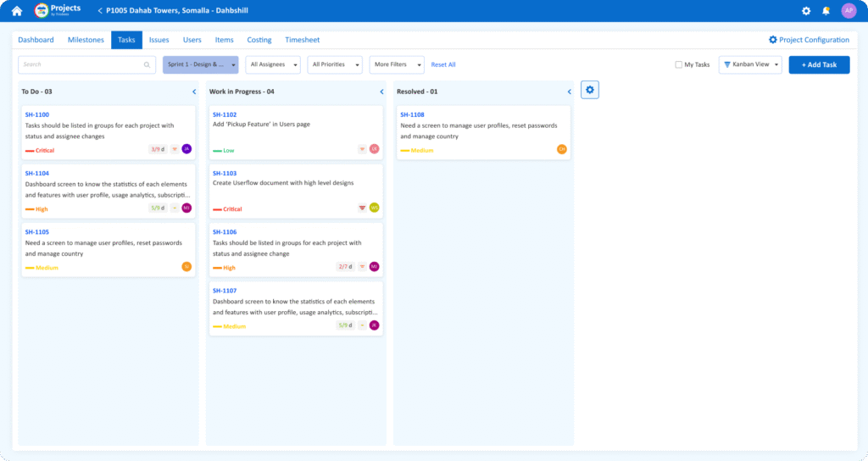Click the Reset All link
Image resolution: width=868 pixels, height=461 pixels.
(442, 64)
